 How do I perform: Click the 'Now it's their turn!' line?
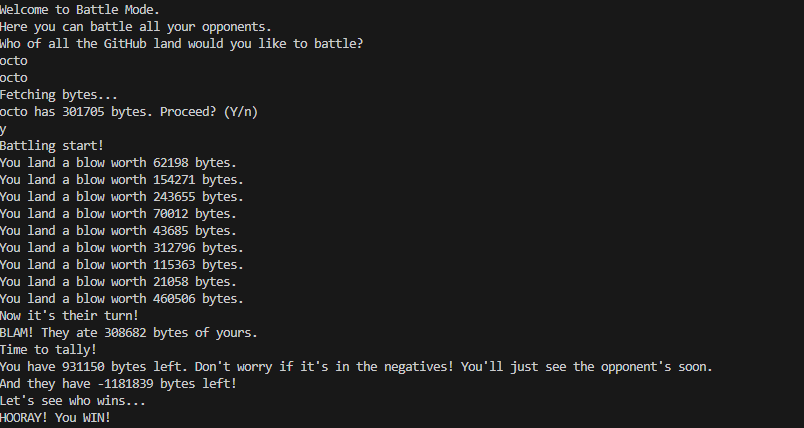pos(69,315)
